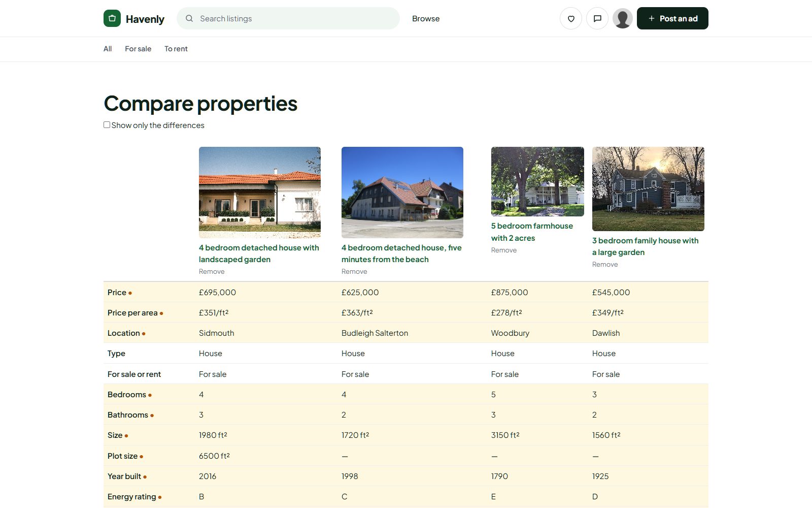The width and height of the screenshot is (812, 508).
Task: Open the family house photo thumbnail
Action: tap(648, 189)
